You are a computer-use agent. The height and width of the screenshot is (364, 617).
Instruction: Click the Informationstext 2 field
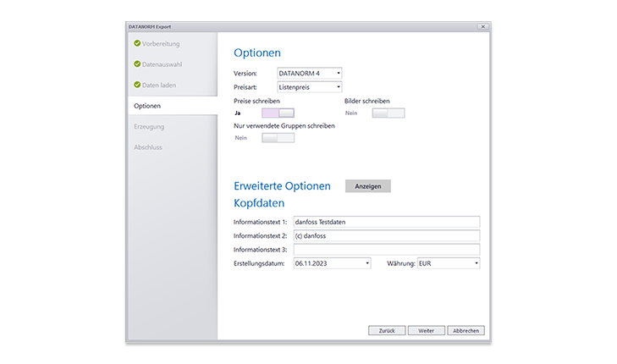pyautogui.click(x=387, y=235)
